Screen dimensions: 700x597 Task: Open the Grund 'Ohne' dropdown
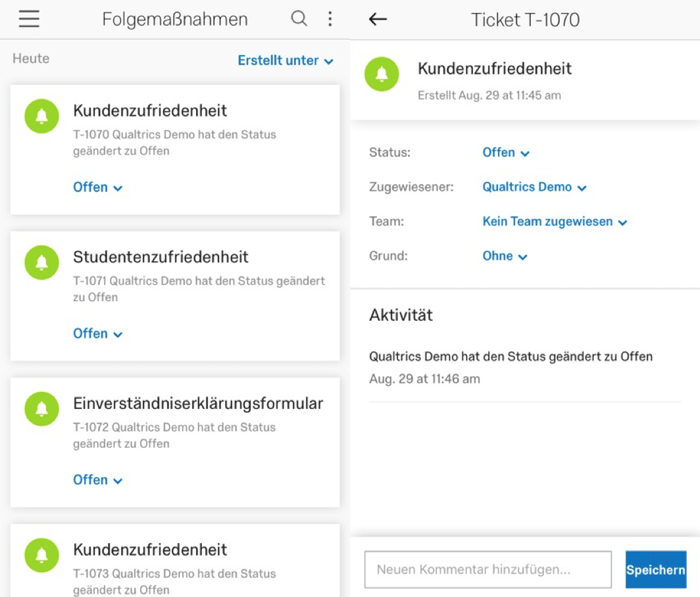(505, 256)
